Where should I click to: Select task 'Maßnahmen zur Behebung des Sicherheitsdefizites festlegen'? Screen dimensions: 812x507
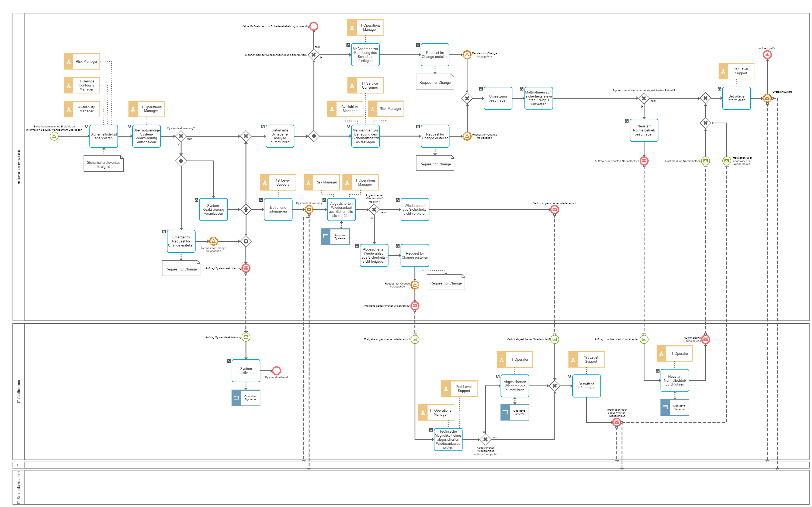365,136
